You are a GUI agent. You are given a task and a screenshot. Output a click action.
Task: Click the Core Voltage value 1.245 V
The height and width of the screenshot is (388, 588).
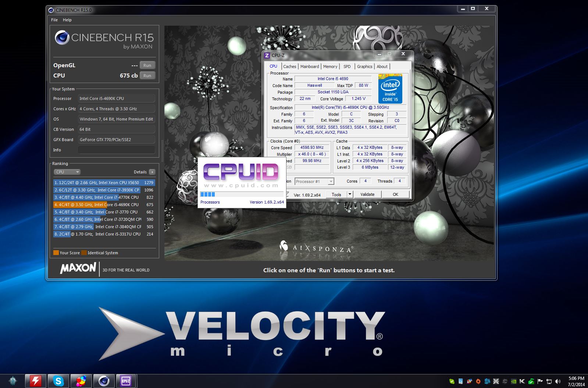tap(359, 98)
